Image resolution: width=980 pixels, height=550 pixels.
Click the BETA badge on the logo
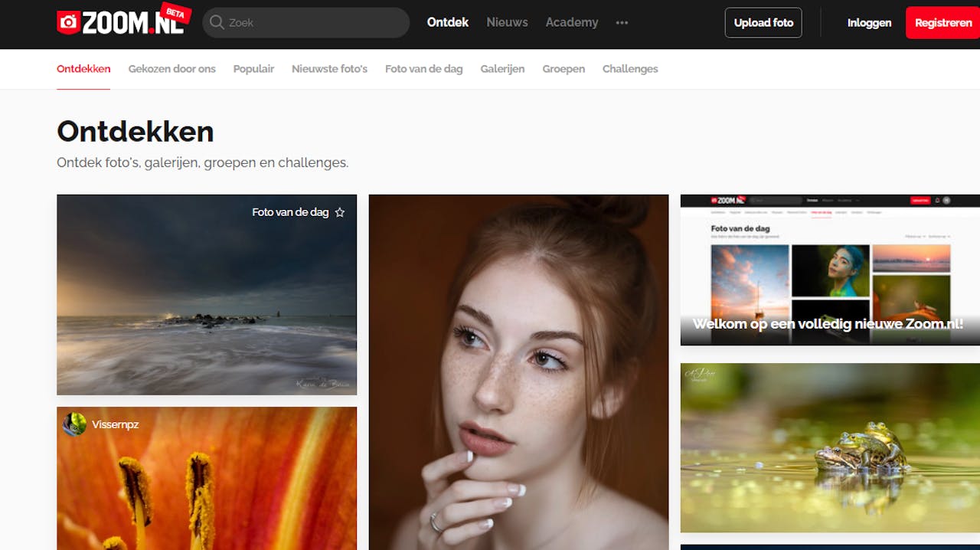click(176, 14)
